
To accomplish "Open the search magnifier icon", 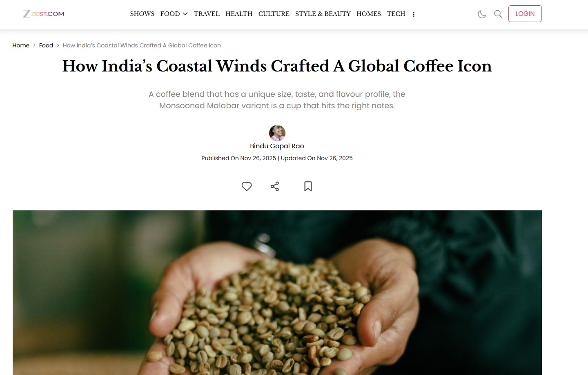I will (498, 14).
